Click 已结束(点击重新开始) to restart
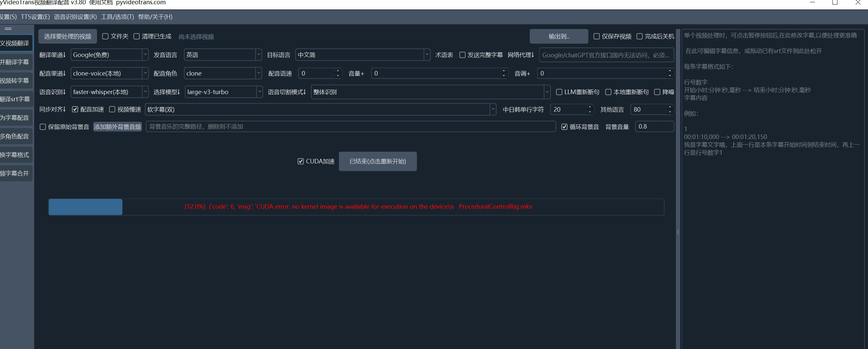 tap(377, 161)
